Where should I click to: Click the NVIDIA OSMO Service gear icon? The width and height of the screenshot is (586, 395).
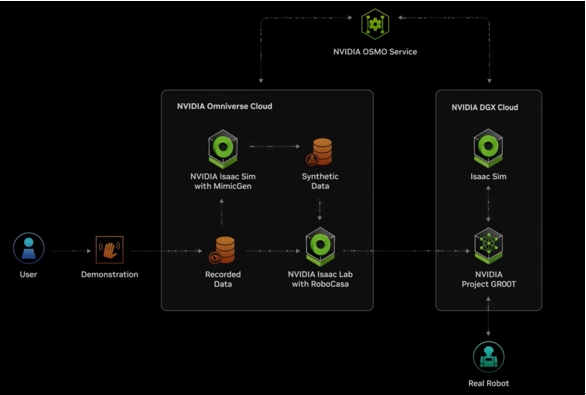(x=375, y=24)
